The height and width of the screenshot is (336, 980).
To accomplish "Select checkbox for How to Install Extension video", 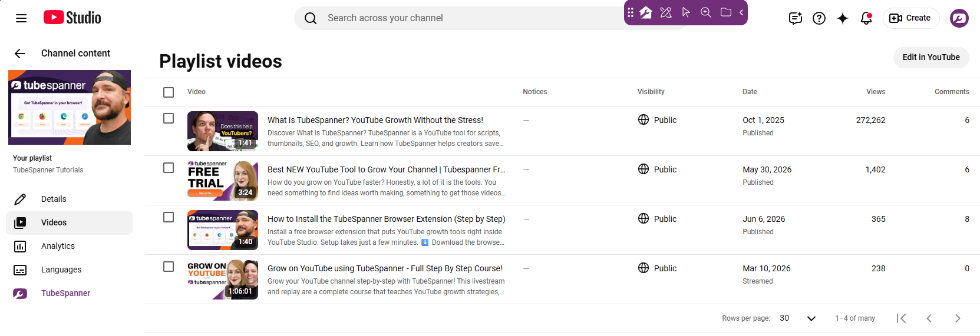I will click(x=169, y=217).
